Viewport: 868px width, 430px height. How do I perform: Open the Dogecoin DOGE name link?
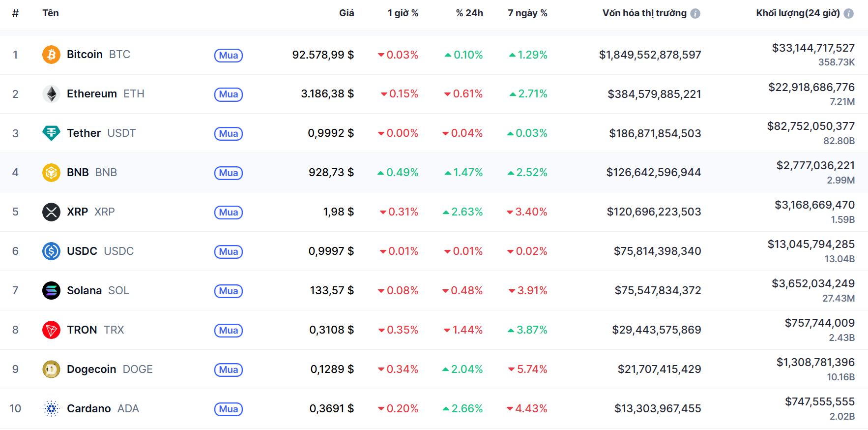tap(110, 369)
